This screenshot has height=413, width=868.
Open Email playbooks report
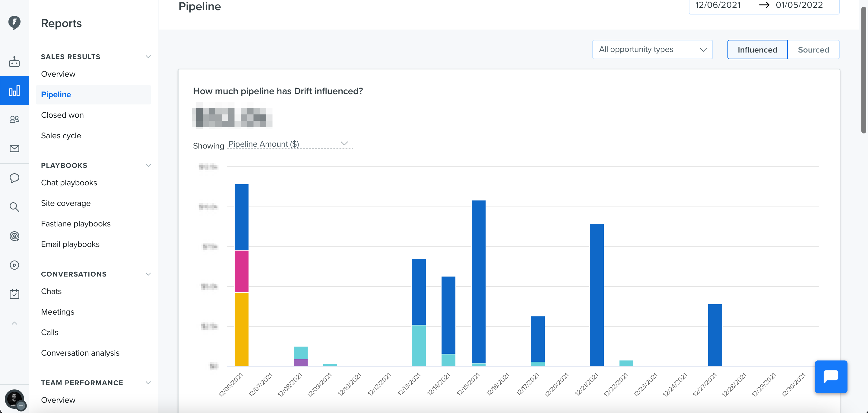click(70, 244)
